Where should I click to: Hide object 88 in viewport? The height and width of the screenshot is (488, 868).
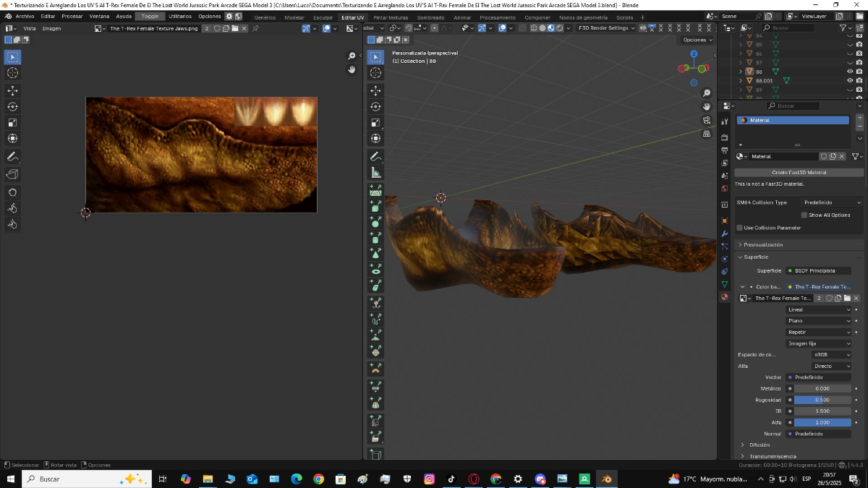coord(850,72)
